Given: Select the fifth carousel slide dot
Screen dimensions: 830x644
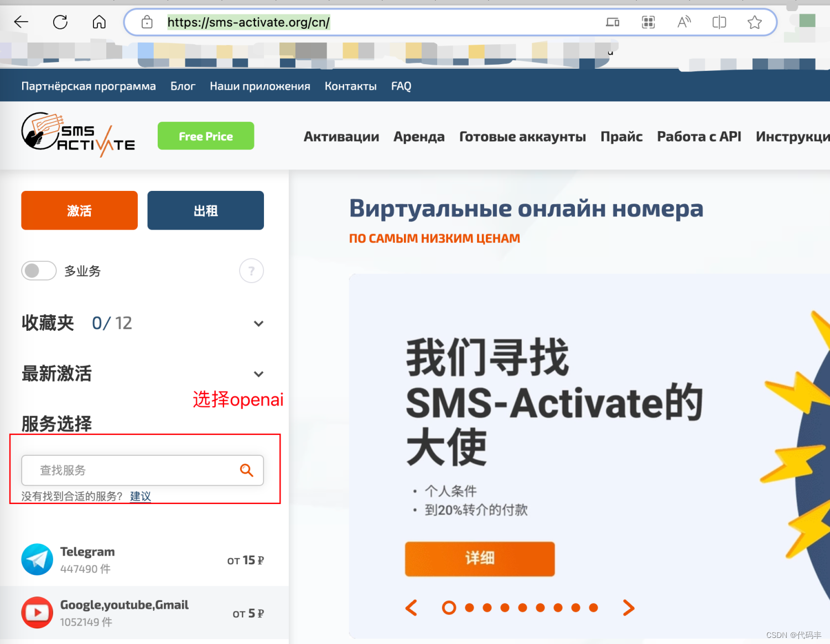Looking at the screenshot, I should (522, 607).
